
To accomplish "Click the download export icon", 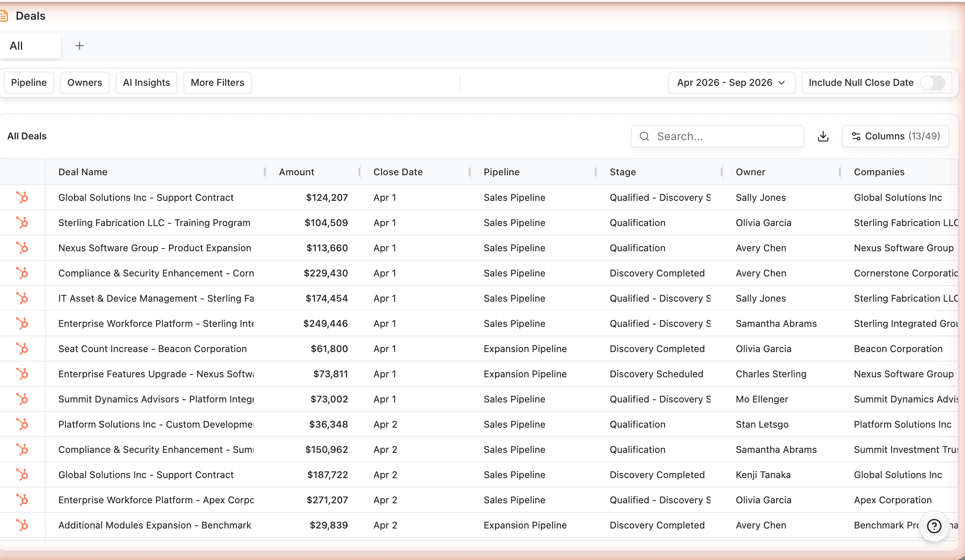I will 823,136.
